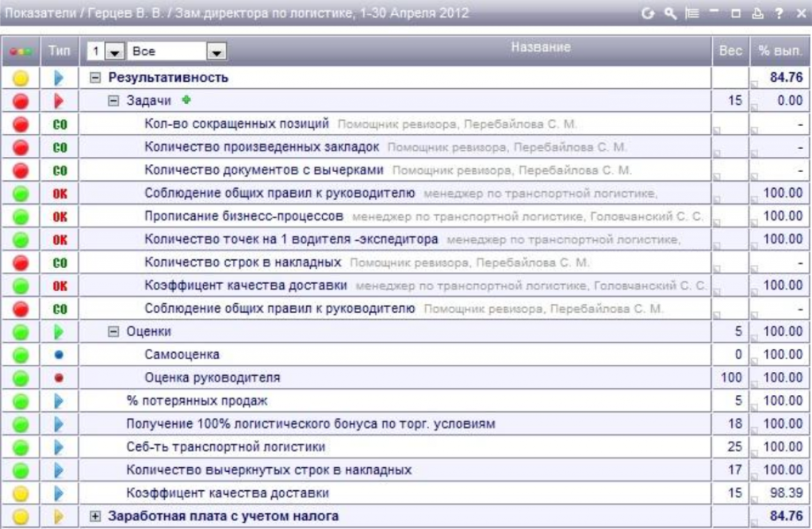This screenshot has width=812, height=529.
Task: Click green status light for Оценки
Action: click(x=21, y=332)
